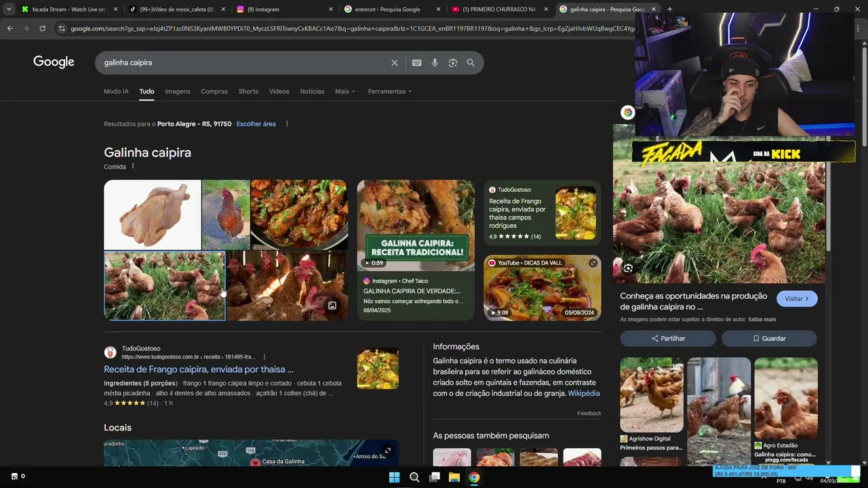Open the on-screen keyboard input tool
868x488 pixels.
(416, 62)
